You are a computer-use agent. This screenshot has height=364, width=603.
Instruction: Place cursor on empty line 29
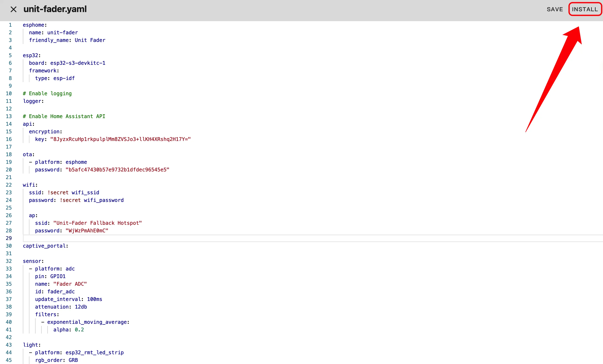point(147,238)
